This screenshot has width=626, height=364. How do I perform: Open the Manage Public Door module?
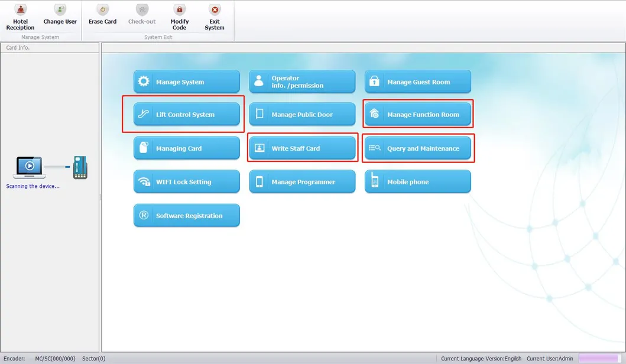click(302, 115)
